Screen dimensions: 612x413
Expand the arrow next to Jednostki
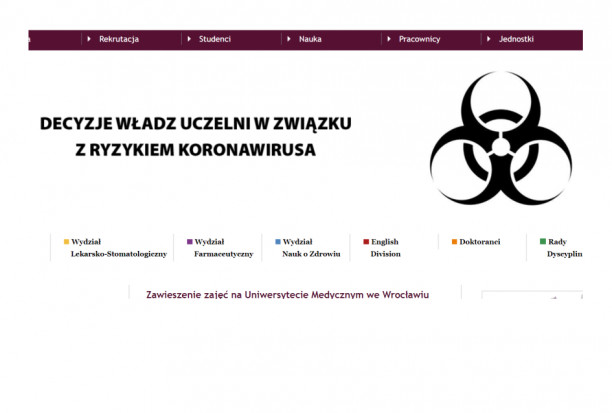[x=489, y=39]
